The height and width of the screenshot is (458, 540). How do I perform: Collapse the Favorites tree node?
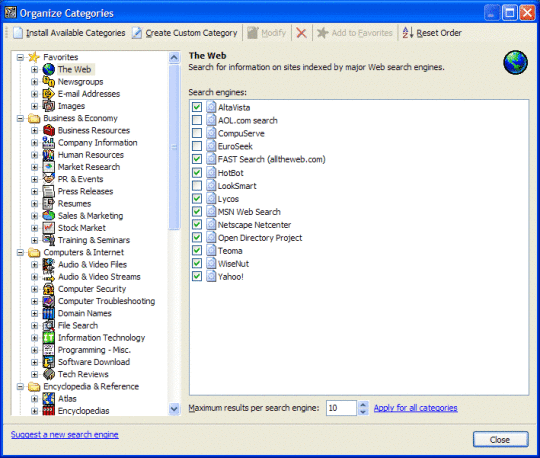point(20,57)
